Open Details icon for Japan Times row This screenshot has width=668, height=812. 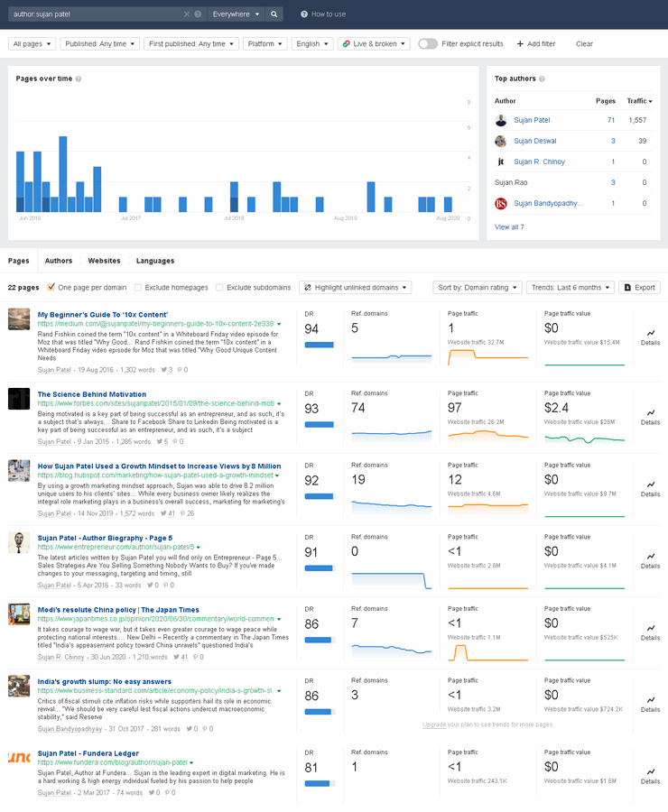point(650,628)
